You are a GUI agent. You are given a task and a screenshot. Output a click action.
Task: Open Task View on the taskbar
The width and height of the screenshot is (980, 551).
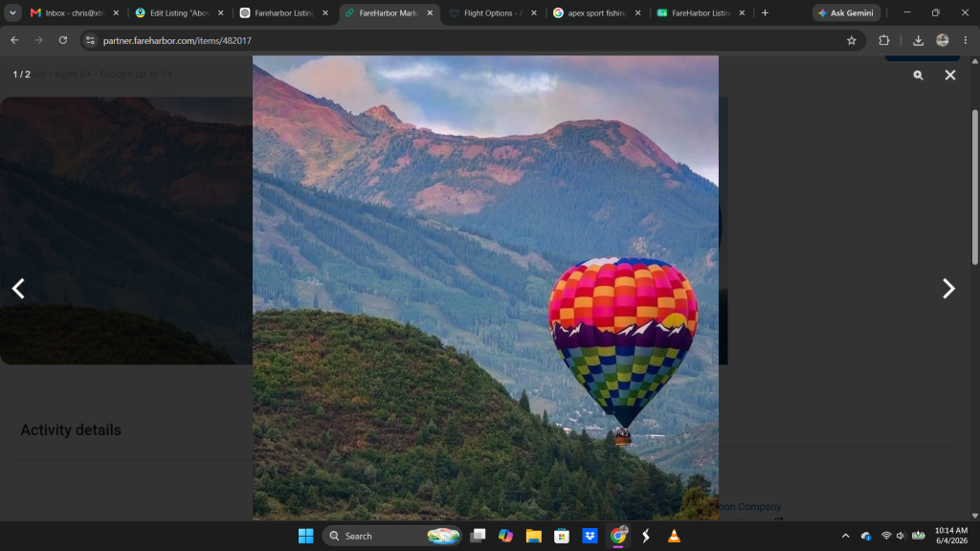coord(479,536)
